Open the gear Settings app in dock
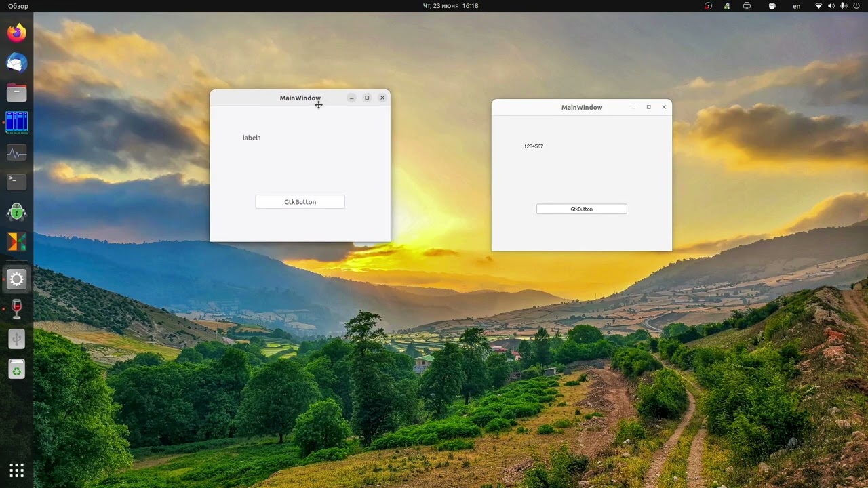868x488 pixels. (16, 279)
